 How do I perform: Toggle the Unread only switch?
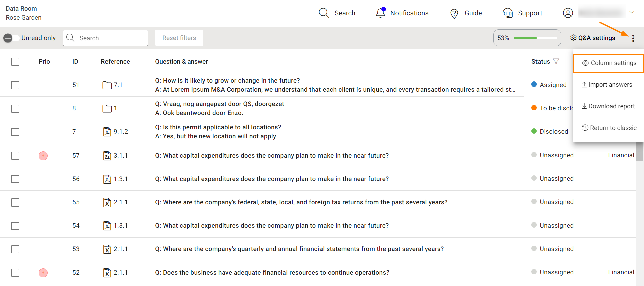(x=11, y=38)
